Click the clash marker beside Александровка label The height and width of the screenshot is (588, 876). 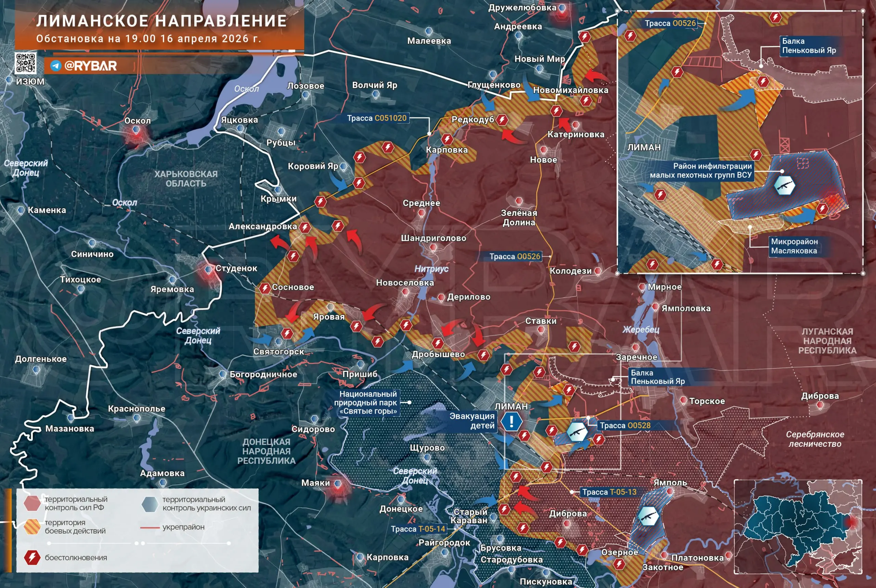point(305,227)
